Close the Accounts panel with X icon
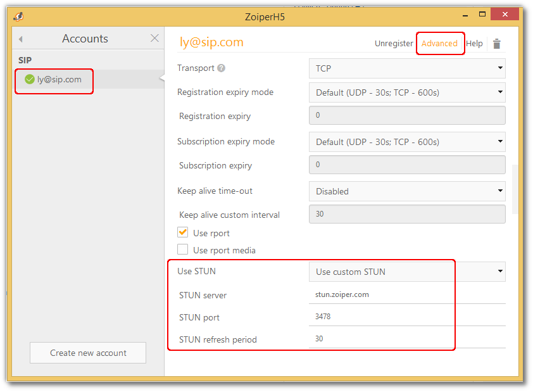533x392 pixels. pyautogui.click(x=154, y=39)
